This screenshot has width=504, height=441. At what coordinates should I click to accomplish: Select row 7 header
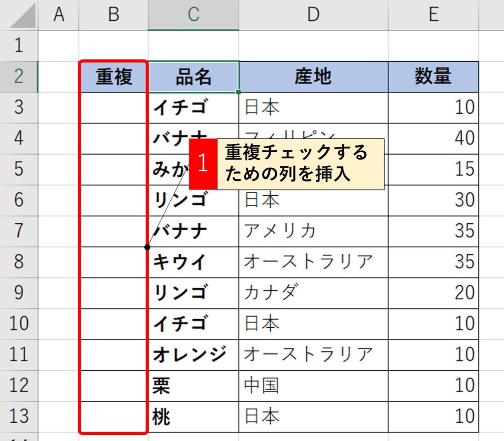[x=19, y=231]
